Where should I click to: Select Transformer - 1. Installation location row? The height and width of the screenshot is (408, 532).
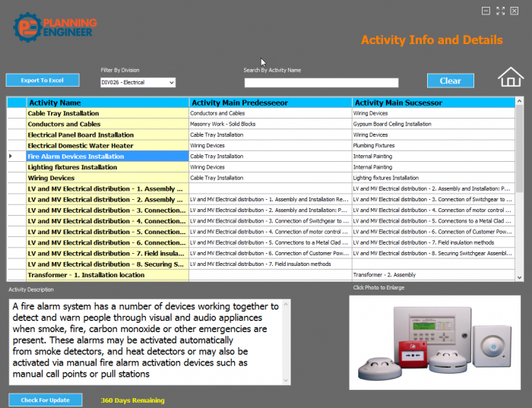click(x=261, y=275)
